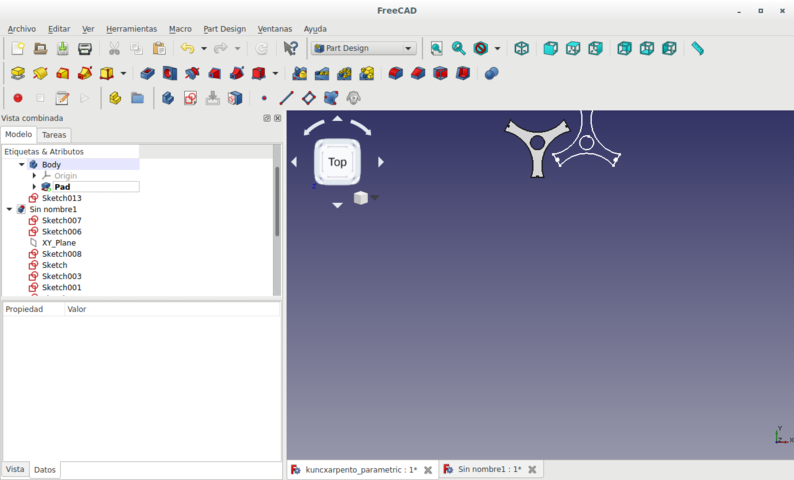Click the Additive pipe icon
Viewport: 794px width, 480px height.
[85, 73]
